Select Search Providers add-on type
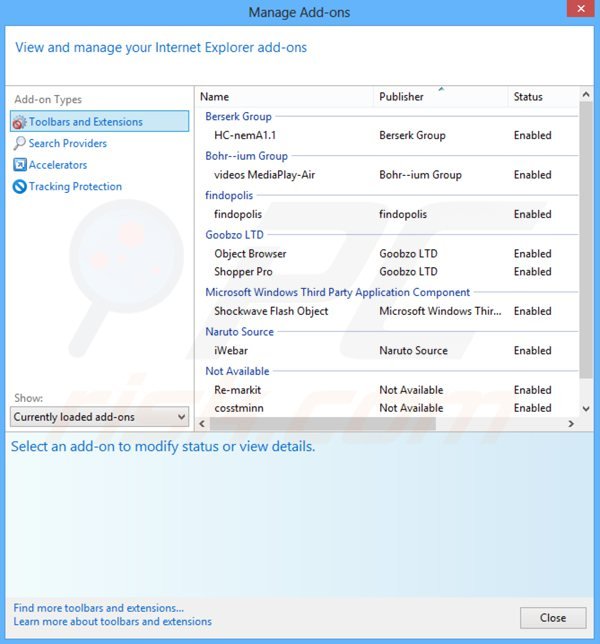Image resolution: width=600 pixels, height=644 pixels. (67, 143)
